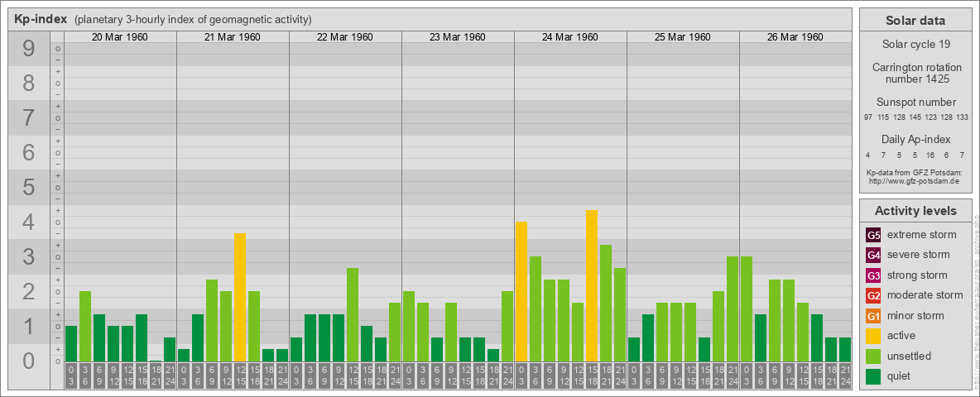The height and width of the screenshot is (397, 980).
Task: Click the 25 Mar 0-3 dark green bar
Action: (x=634, y=350)
